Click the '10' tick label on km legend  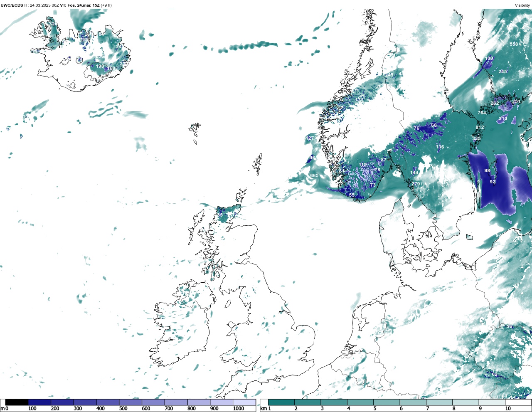tap(508, 409)
